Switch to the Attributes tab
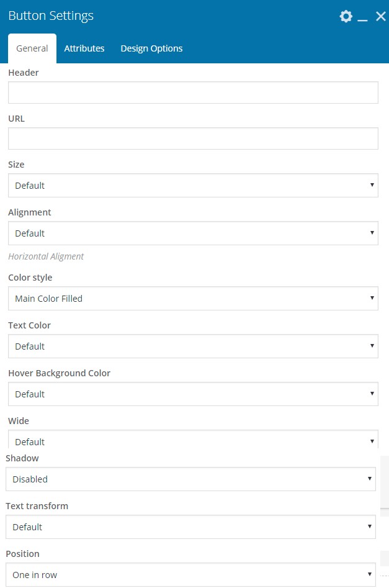Screen dimensions: 389x588 (x=84, y=48)
